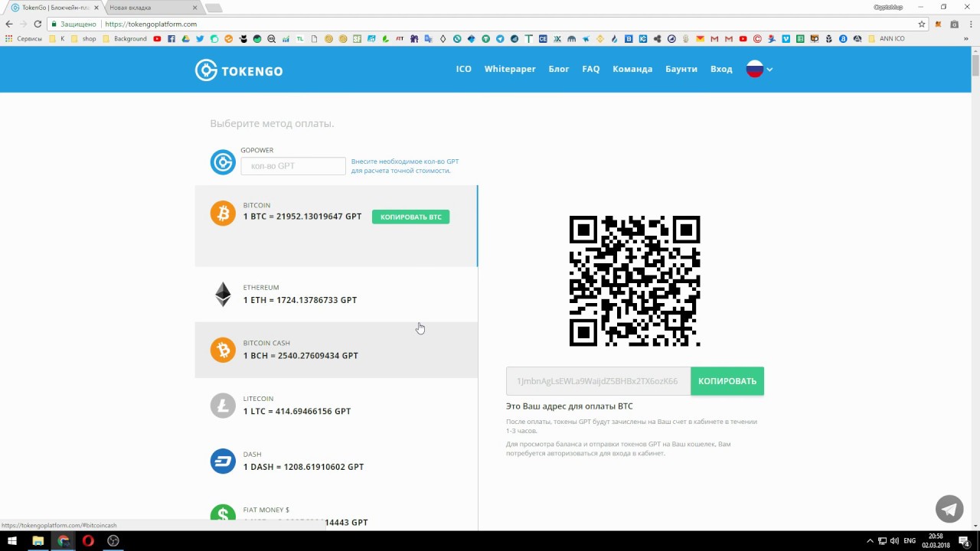Open the YouTube bookmark icon
Screen dimensions: 980x551
(157, 38)
